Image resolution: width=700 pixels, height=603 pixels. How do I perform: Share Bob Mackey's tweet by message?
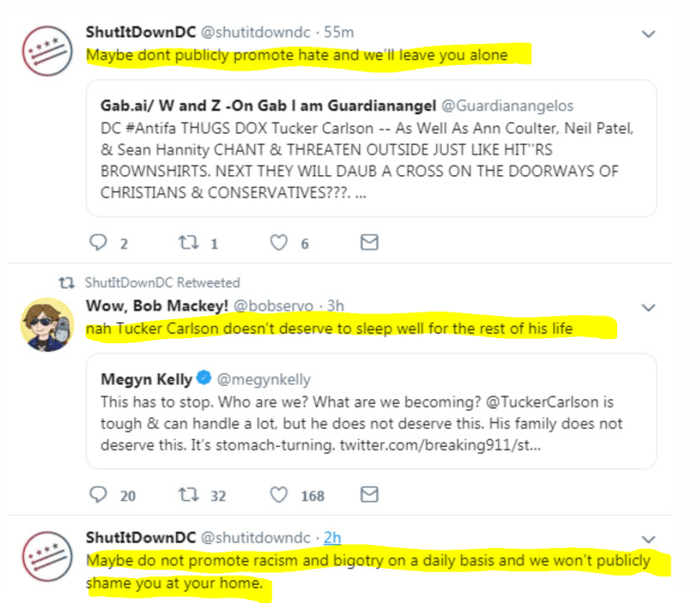(369, 494)
